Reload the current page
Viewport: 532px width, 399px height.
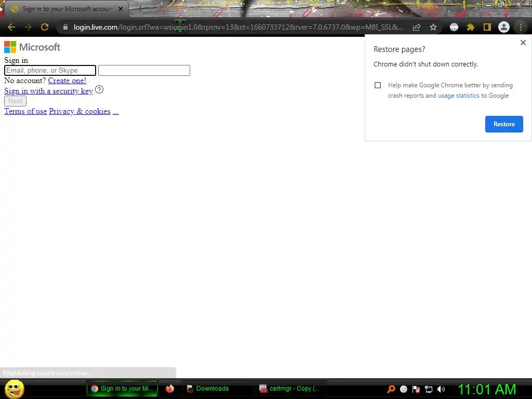pos(45,27)
